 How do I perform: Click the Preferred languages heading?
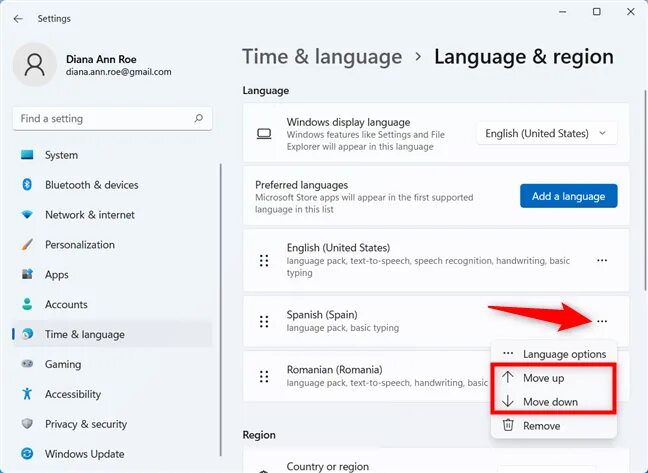click(x=302, y=185)
